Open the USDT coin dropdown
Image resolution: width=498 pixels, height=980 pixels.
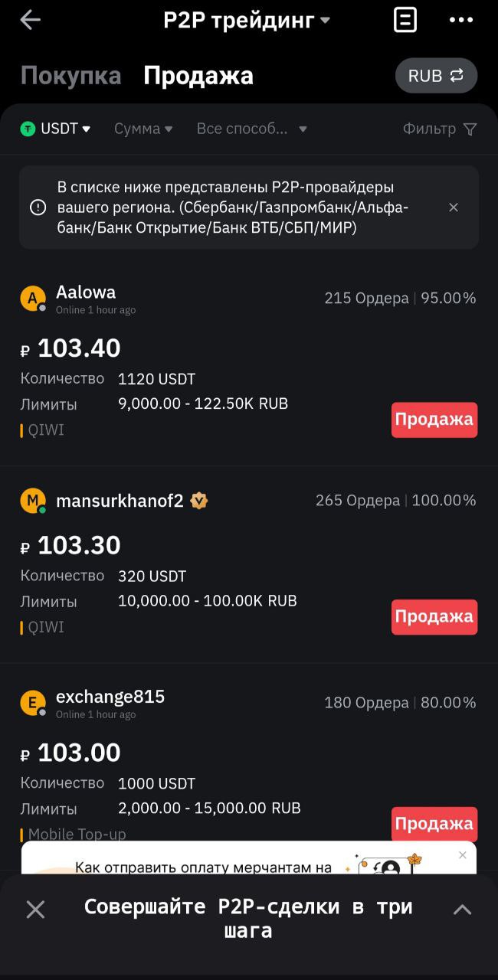(x=55, y=129)
